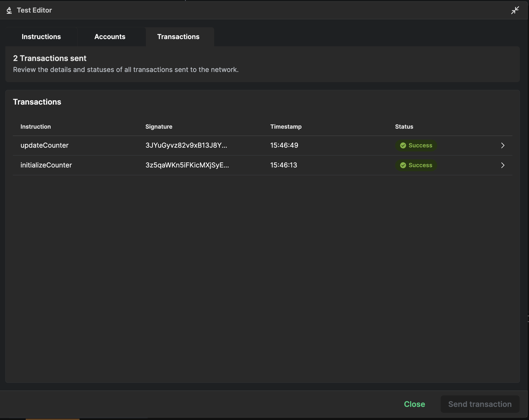Collapse the Test Editor using the shrink arrows icon
Image resolution: width=529 pixels, height=420 pixels.
click(515, 10)
